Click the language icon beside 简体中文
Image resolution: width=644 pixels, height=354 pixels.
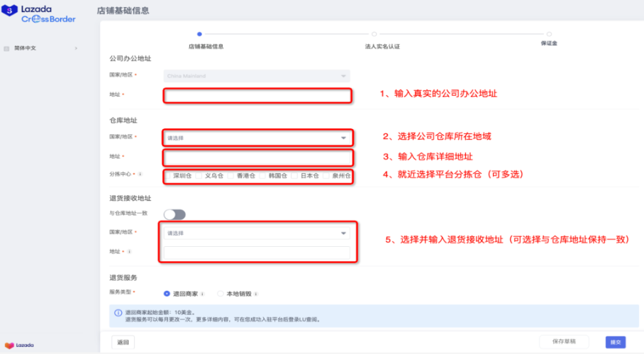pyautogui.click(x=6, y=48)
